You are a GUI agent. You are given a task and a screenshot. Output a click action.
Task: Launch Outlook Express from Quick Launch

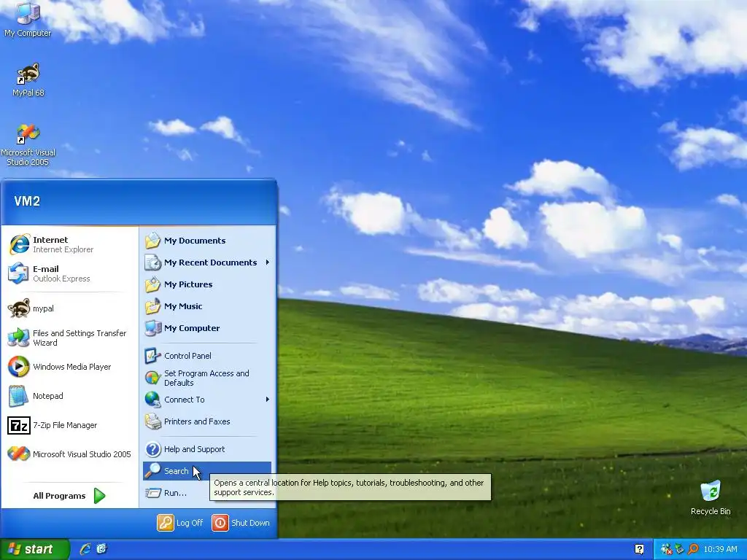[x=101, y=549]
